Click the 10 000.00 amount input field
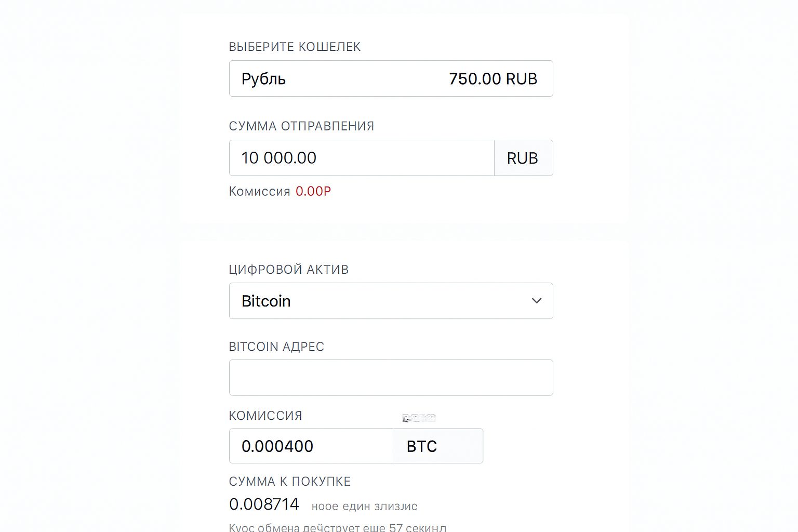798x532 pixels. (x=361, y=158)
